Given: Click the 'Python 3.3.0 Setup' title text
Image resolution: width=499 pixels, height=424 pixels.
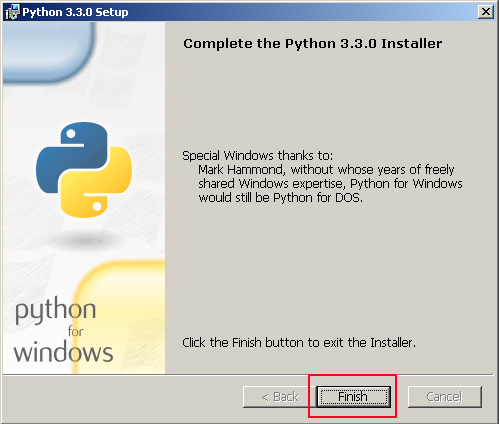Looking at the screenshot, I should click(75, 12).
